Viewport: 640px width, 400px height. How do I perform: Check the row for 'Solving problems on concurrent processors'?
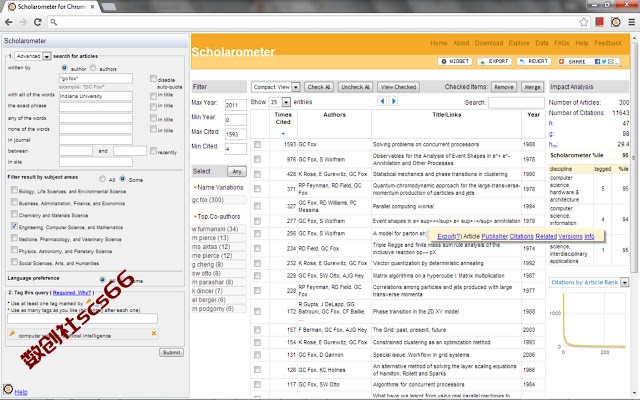tap(257, 144)
